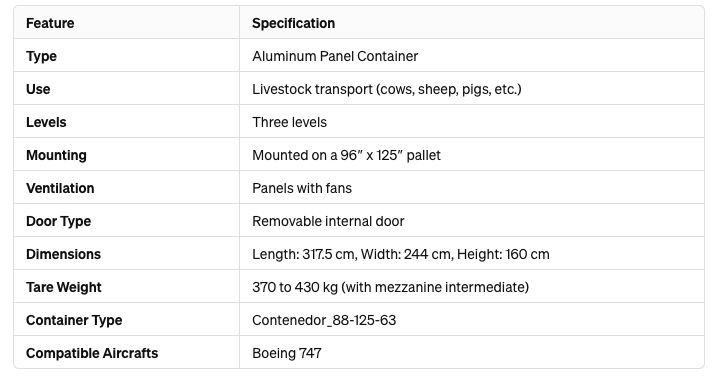The width and height of the screenshot is (715, 379).
Task: Click the Removable internal door cell
Action: [x=328, y=221]
